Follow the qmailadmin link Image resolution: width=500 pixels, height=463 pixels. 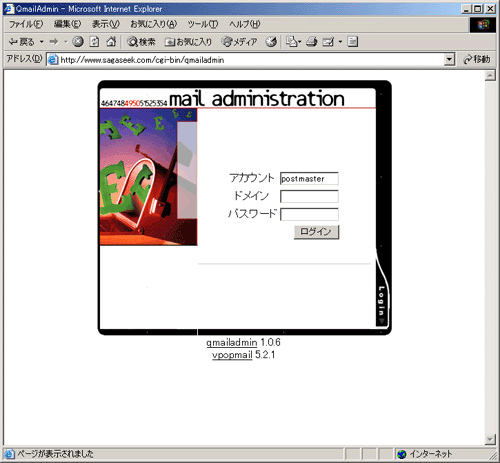(231, 342)
